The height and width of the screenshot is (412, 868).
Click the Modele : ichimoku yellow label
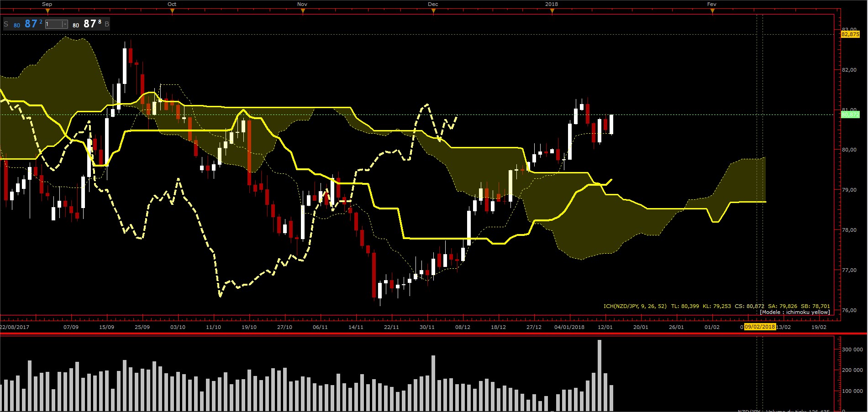[795, 312]
